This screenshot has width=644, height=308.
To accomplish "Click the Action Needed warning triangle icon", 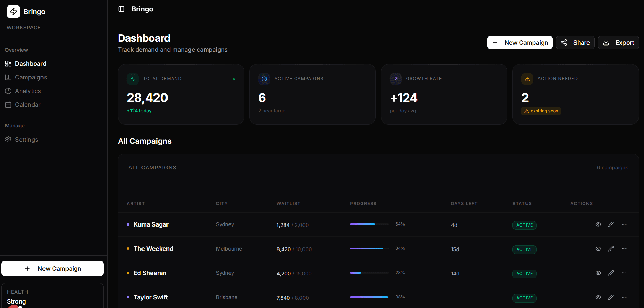I will [527, 79].
